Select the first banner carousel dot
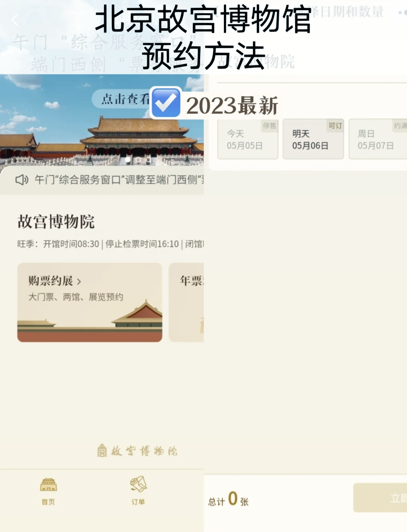The width and height of the screenshot is (407, 532). (128, 160)
